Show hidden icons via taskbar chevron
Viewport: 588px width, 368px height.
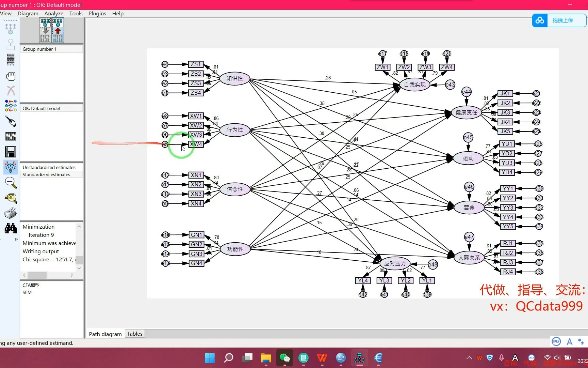[469, 358]
